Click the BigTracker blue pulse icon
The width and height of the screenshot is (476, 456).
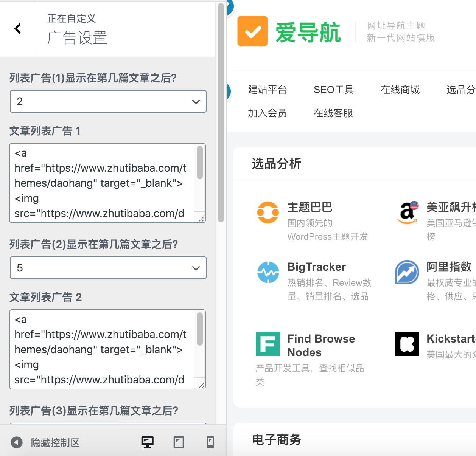[268, 272]
